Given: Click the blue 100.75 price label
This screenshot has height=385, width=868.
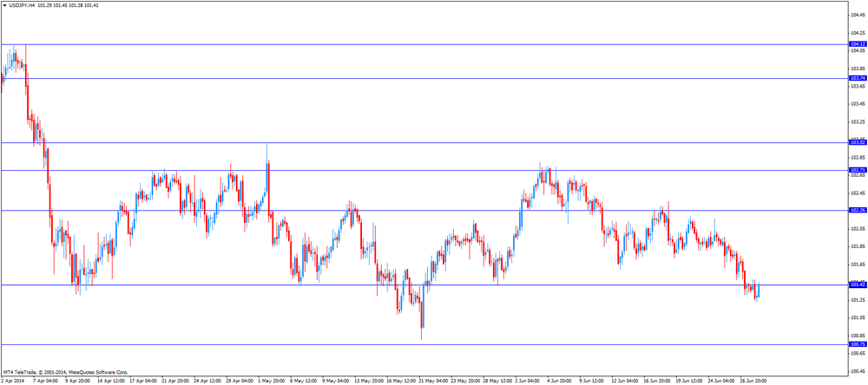Looking at the screenshot, I should 858,344.
